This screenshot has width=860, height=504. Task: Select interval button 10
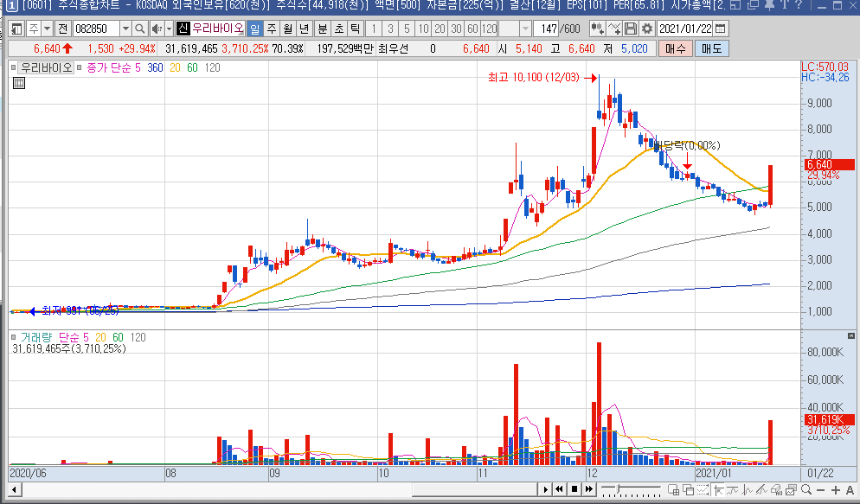(423, 29)
